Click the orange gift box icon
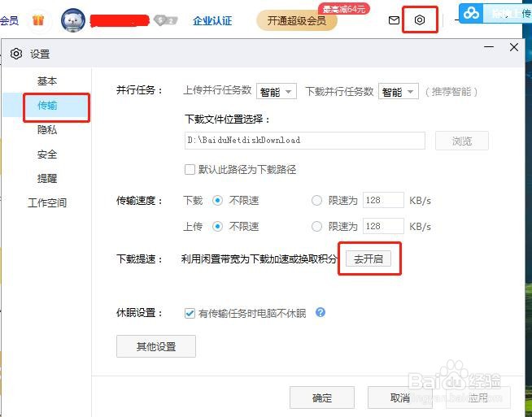The height and width of the screenshot is (417, 532). coord(38,20)
